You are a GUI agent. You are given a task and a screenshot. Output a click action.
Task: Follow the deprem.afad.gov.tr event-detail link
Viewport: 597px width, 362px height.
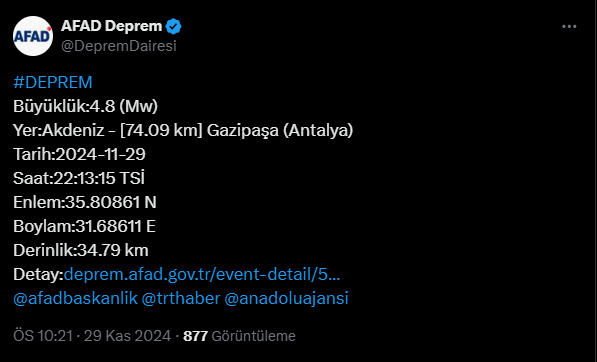point(202,274)
